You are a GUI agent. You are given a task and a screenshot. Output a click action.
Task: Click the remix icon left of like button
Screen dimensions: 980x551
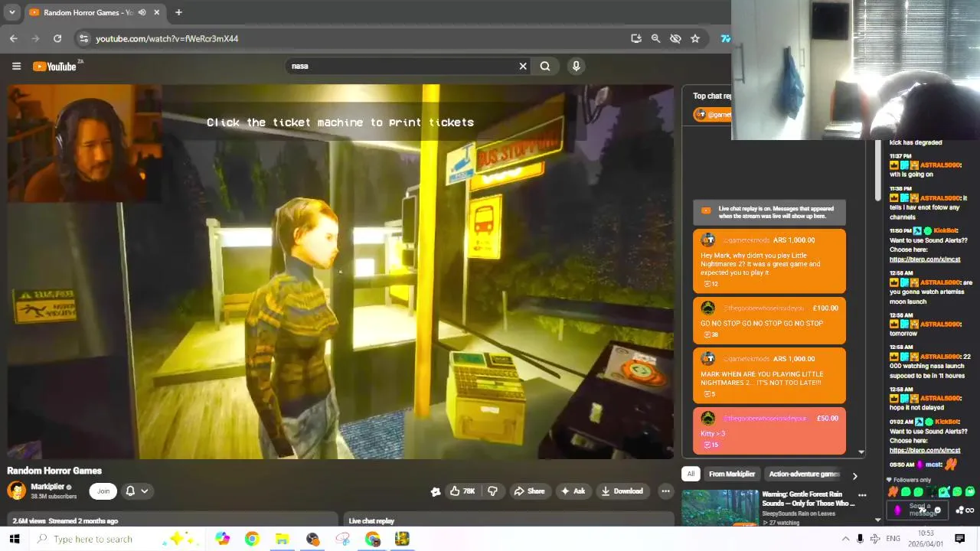pos(436,491)
